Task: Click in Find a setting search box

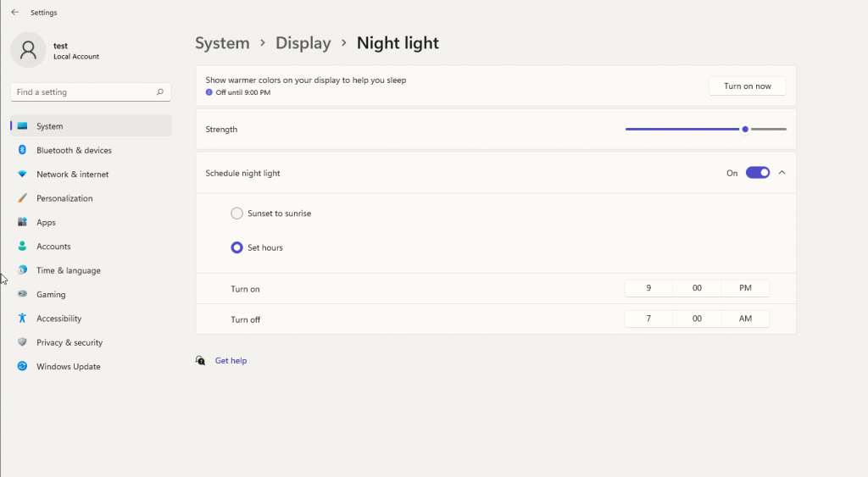Action: [x=91, y=92]
